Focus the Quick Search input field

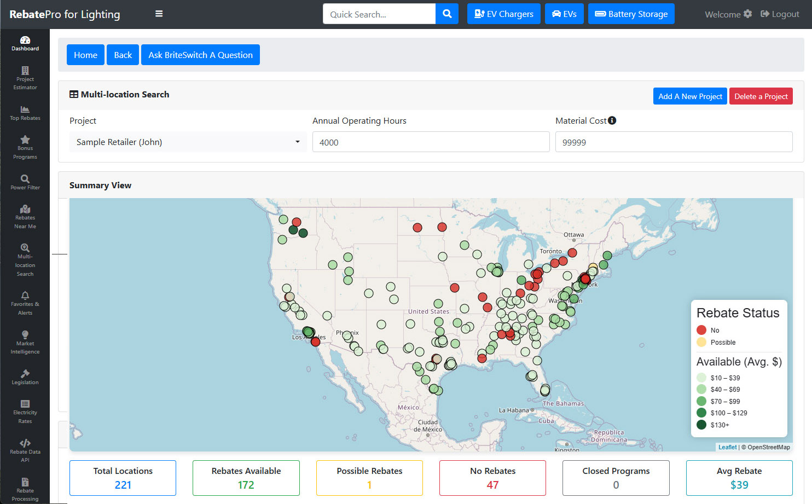pyautogui.click(x=379, y=14)
